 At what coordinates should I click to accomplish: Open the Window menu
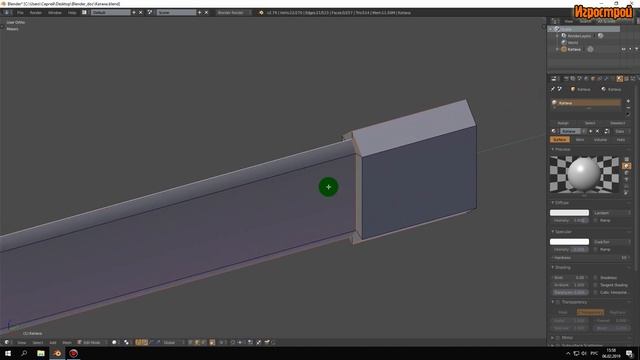(x=55, y=13)
